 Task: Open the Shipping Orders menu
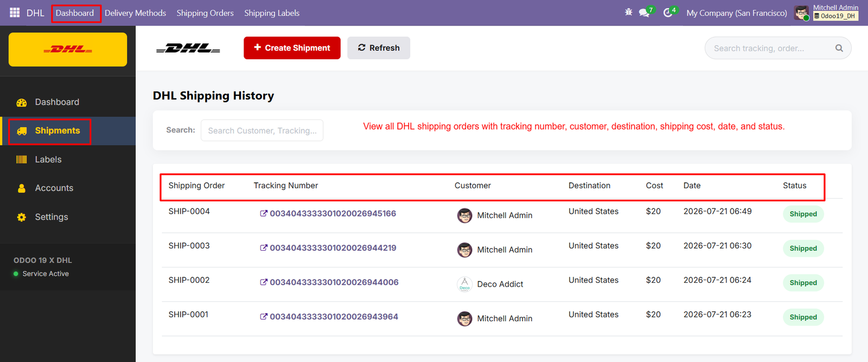coord(205,13)
